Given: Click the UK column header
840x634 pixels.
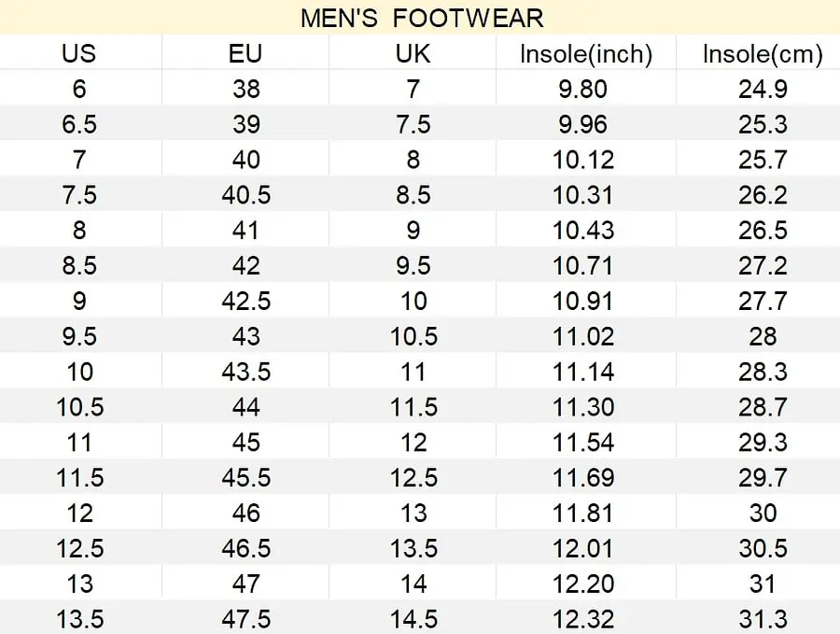Looking at the screenshot, I should (x=413, y=54).
